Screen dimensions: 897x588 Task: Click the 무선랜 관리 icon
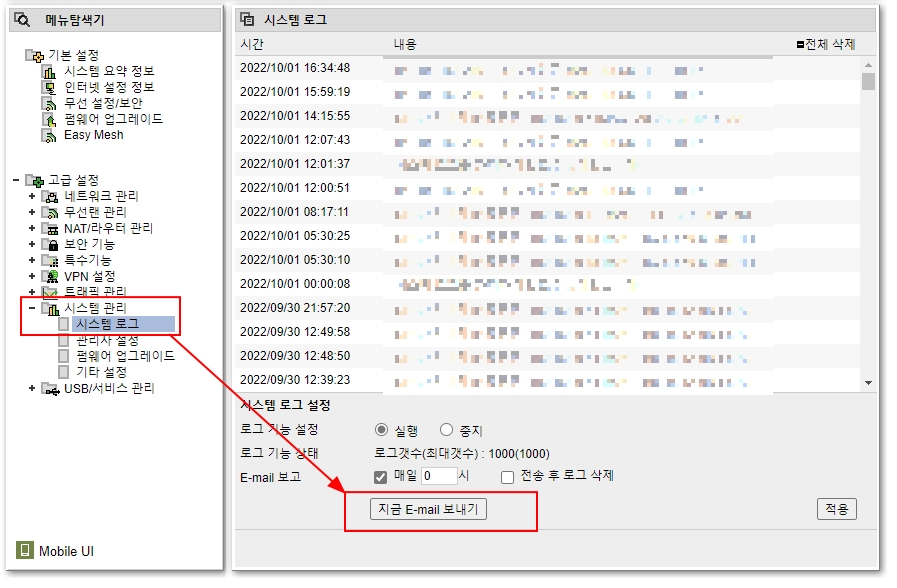coord(50,213)
